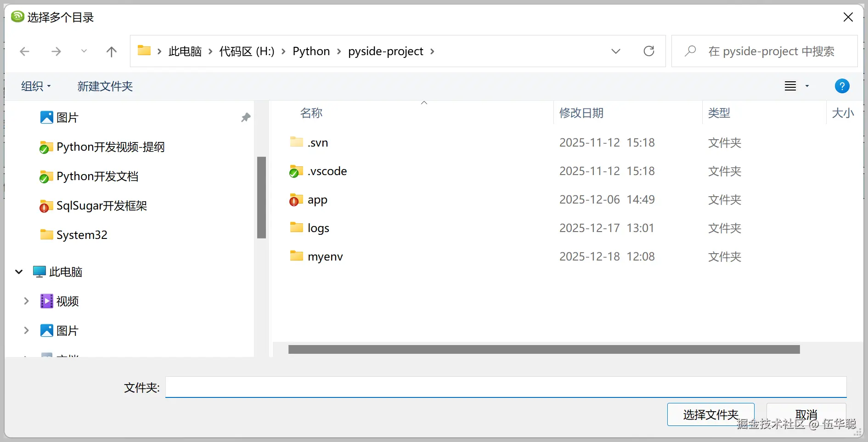This screenshot has width=868, height=442.
Task: Sort by 修改日期 column header
Action: [x=581, y=113]
